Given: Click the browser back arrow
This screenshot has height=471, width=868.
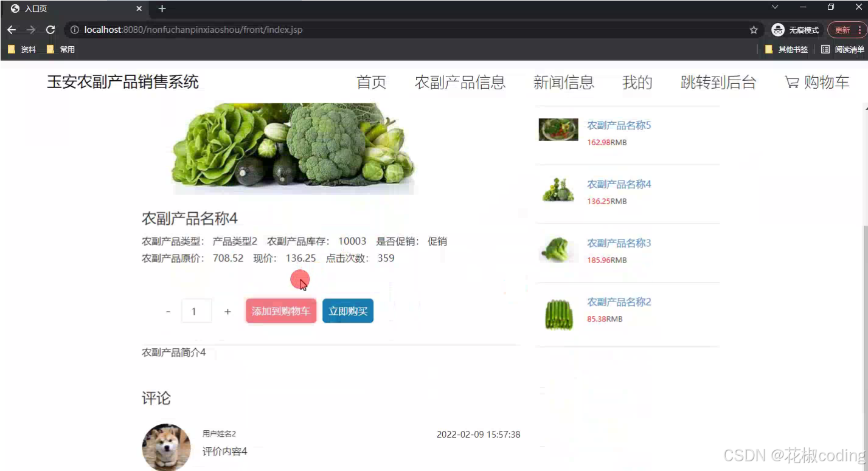Looking at the screenshot, I should pyautogui.click(x=12, y=30).
